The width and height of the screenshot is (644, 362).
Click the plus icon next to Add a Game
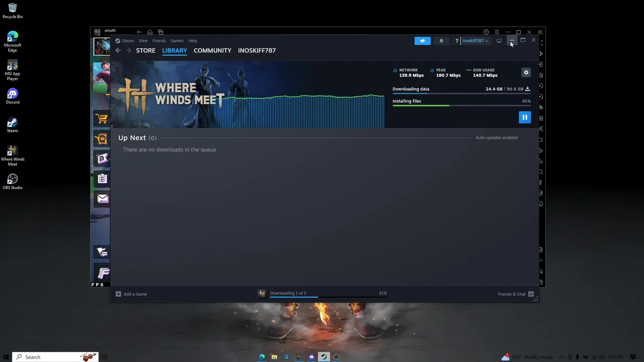click(x=118, y=294)
